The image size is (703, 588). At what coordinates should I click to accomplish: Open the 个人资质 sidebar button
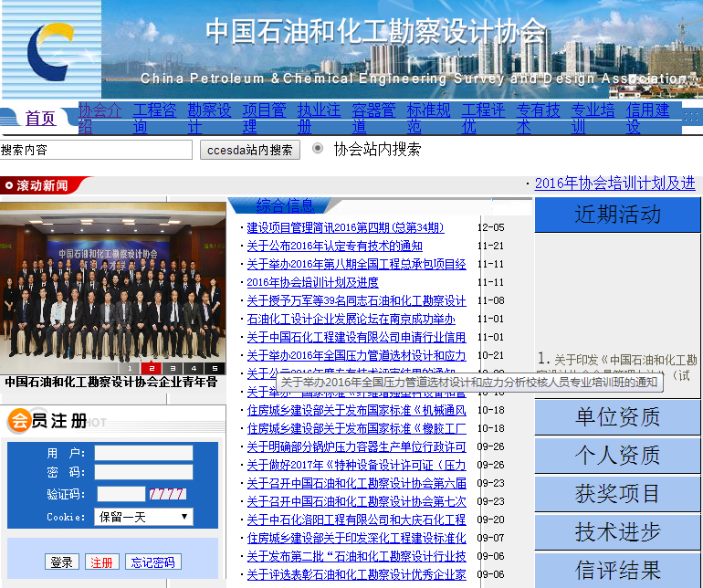click(617, 456)
